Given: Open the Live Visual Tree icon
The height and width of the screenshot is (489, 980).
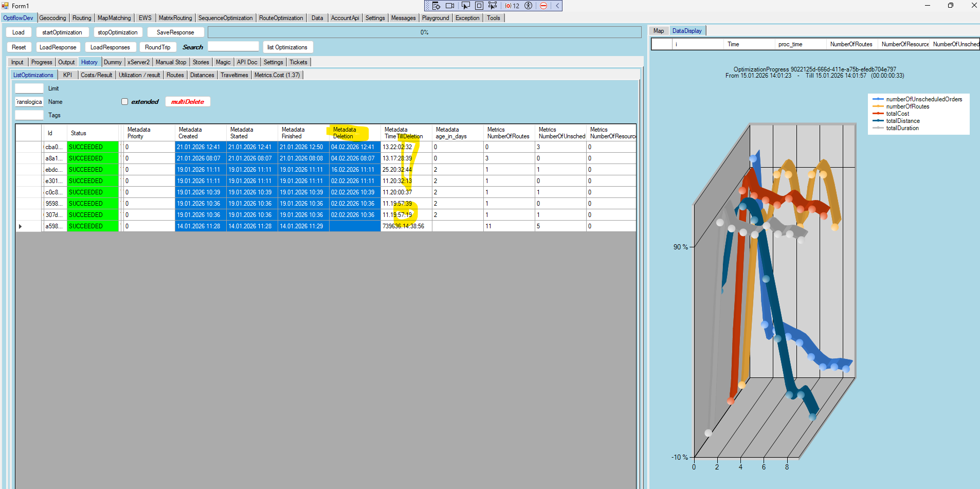Looking at the screenshot, I should 436,6.
